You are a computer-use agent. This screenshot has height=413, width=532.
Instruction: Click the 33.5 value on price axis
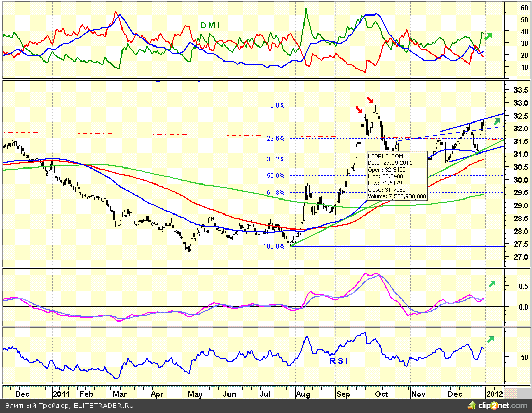coord(517,90)
